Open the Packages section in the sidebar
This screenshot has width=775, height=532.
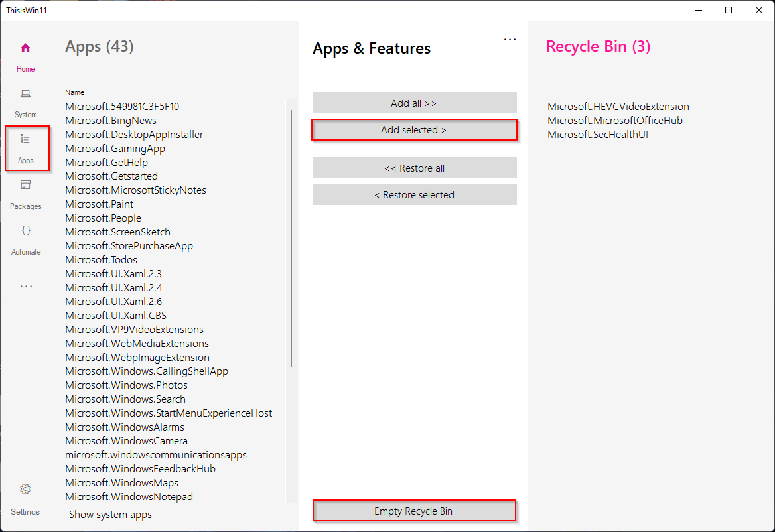pyautogui.click(x=26, y=195)
